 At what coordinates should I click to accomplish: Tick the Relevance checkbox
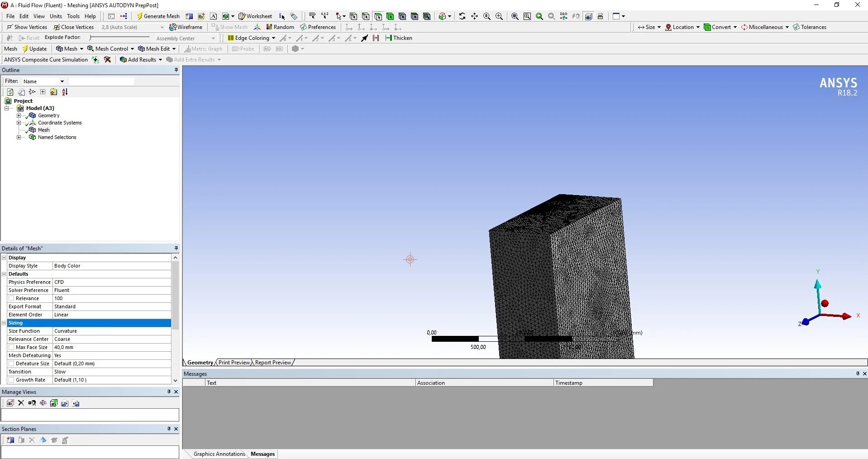[x=11, y=298]
